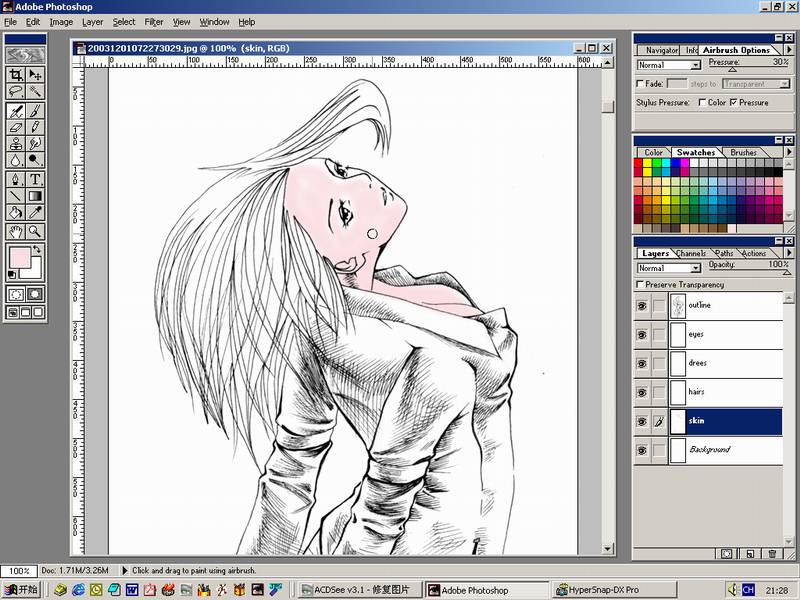Select the Crop tool

tap(16, 75)
